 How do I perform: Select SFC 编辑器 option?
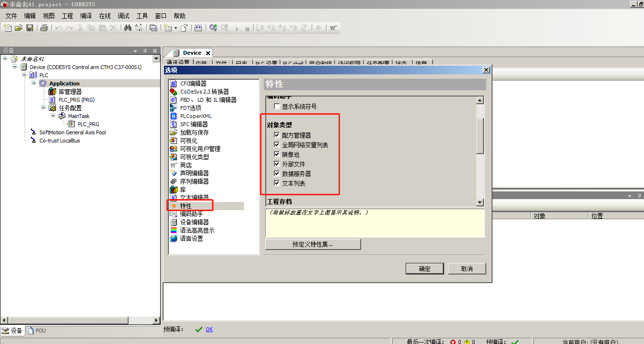point(194,124)
